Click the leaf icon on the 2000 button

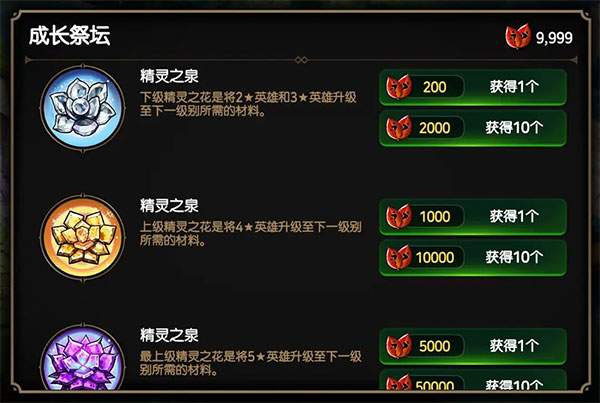point(399,128)
